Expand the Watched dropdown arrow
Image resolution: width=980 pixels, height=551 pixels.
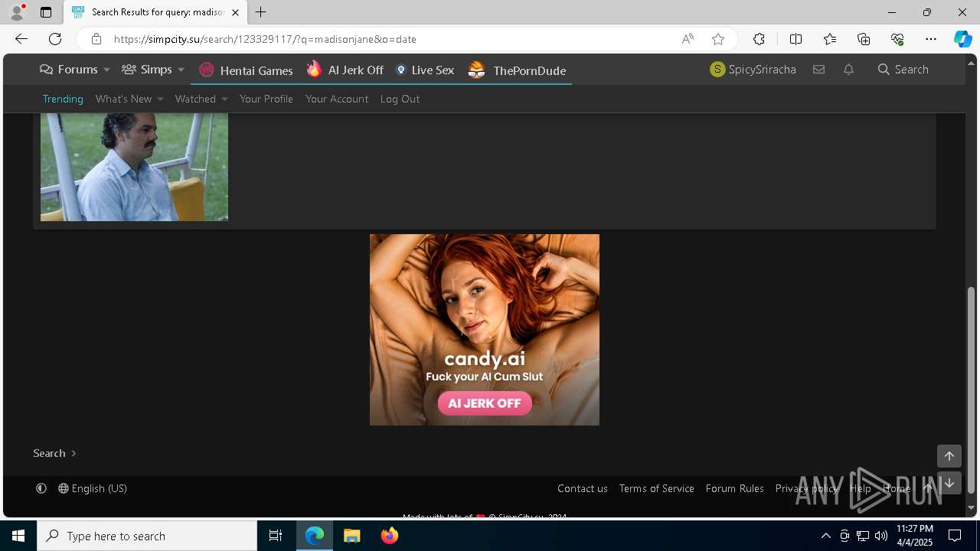[x=224, y=99]
